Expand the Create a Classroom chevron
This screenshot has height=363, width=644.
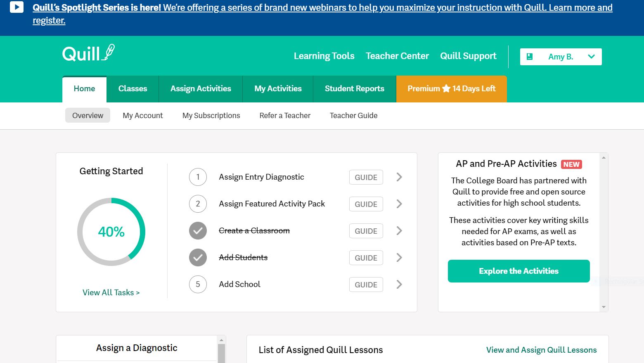coord(399,231)
